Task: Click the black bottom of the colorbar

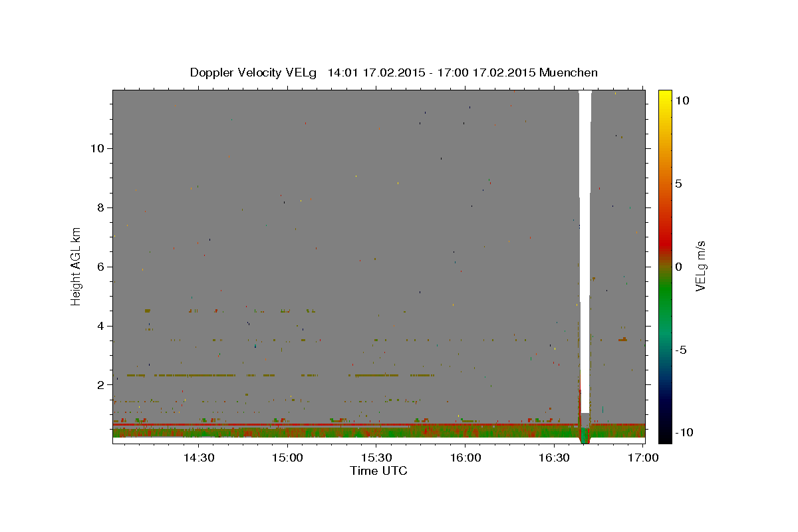Action: point(664,436)
